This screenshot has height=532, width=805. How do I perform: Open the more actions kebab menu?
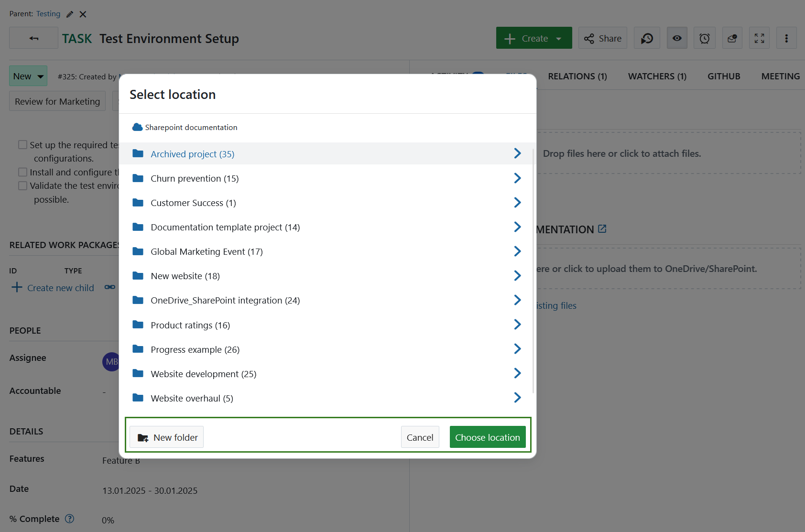coord(786,38)
